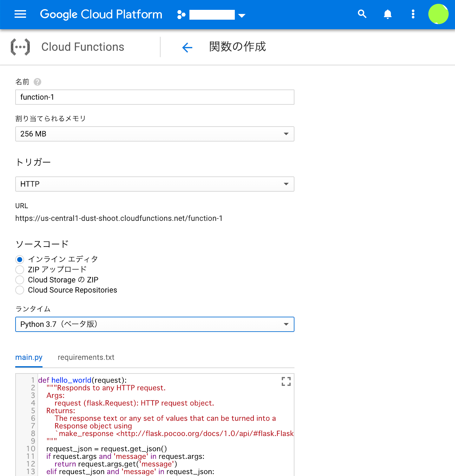Switch to the requirements.txt tab
This screenshot has width=455, height=476.
[x=86, y=357]
